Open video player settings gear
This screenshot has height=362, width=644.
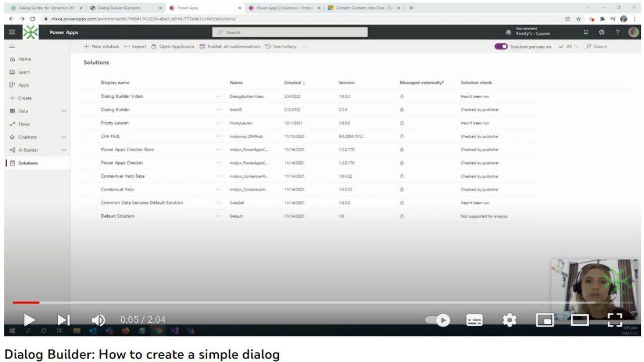pos(510,320)
